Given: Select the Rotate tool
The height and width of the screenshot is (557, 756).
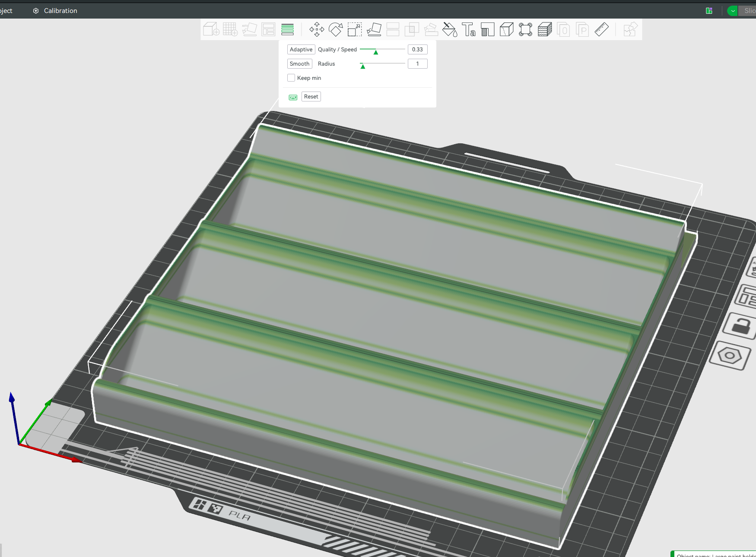Looking at the screenshot, I should tap(336, 29).
